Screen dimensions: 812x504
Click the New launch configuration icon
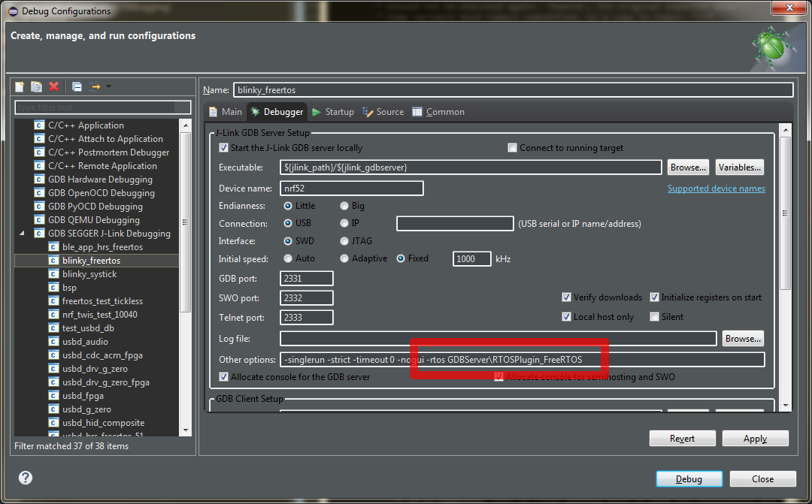[20, 86]
